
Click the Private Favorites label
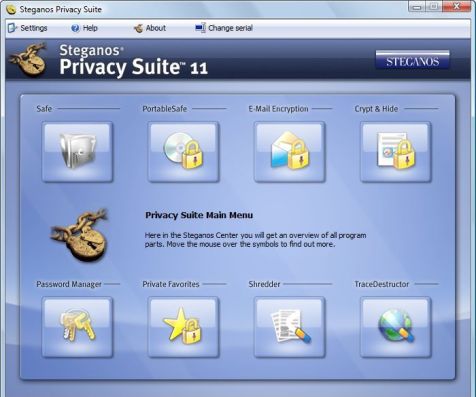[171, 284]
